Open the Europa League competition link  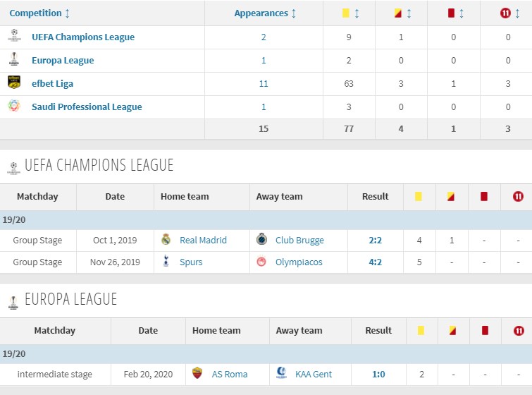tap(63, 61)
